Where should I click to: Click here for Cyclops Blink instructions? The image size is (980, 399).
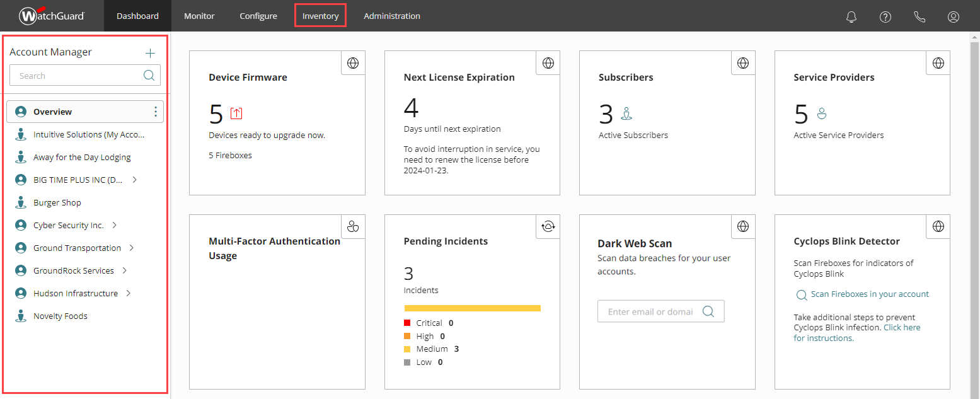tap(902, 327)
